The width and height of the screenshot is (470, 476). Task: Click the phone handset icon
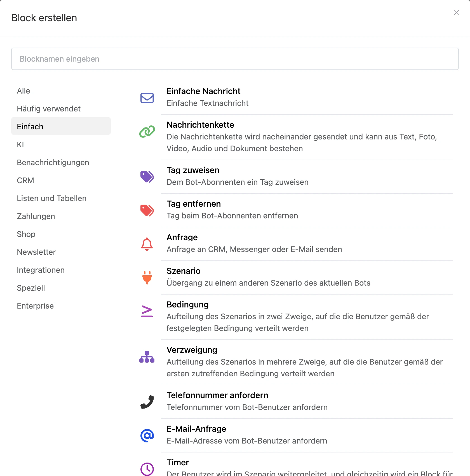click(147, 402)
